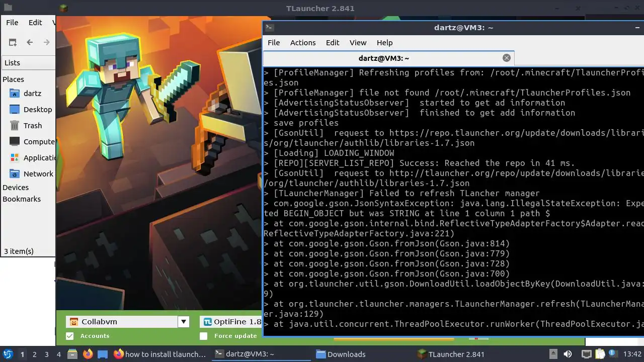Switch to the TLauncher 2.841 taskbar task
This screenshot has height=362, width=644.
pyautogui.click(x=464, y=354)
